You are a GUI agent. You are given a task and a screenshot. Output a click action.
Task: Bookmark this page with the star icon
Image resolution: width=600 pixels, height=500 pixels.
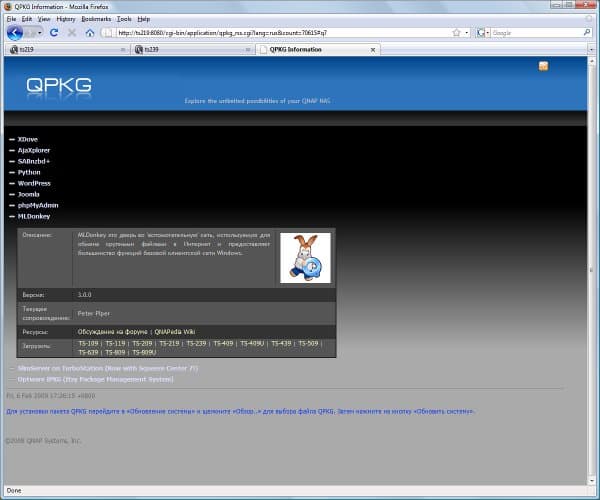(456, 33)
